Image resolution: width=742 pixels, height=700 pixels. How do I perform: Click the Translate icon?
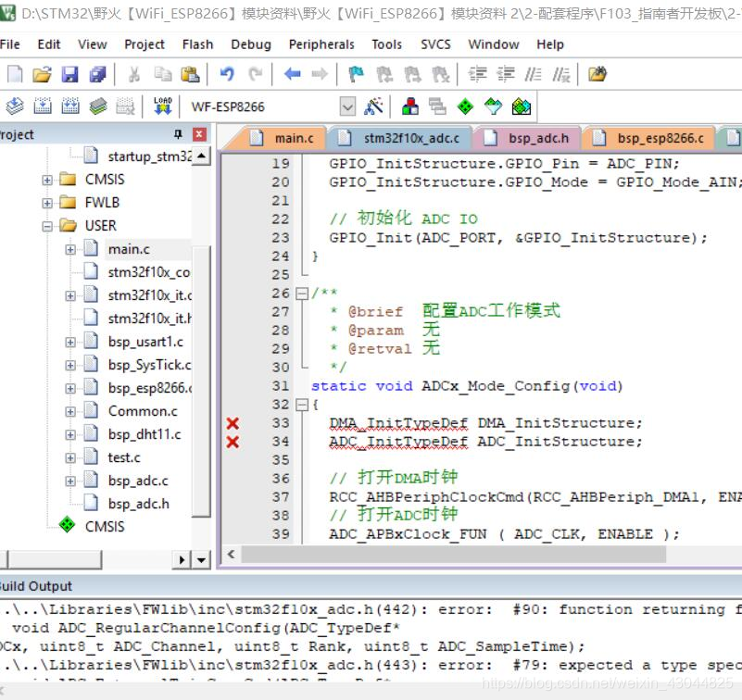[x=15, y=106]
